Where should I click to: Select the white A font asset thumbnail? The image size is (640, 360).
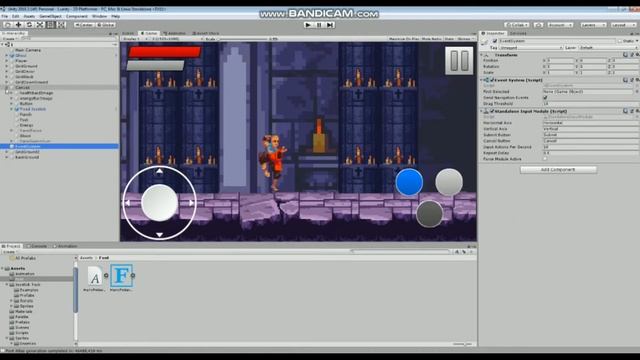coord(94,277)
